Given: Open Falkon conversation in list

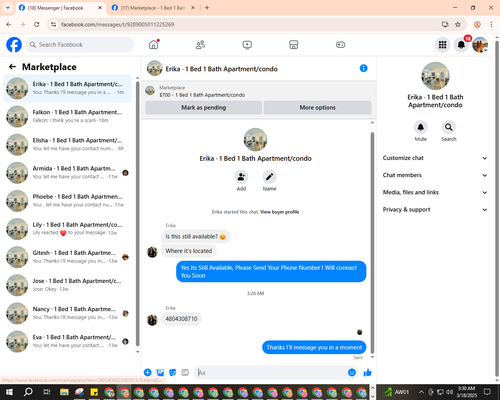Looking at the screenshot, I should pyautogui.click(x=67, y=116).
